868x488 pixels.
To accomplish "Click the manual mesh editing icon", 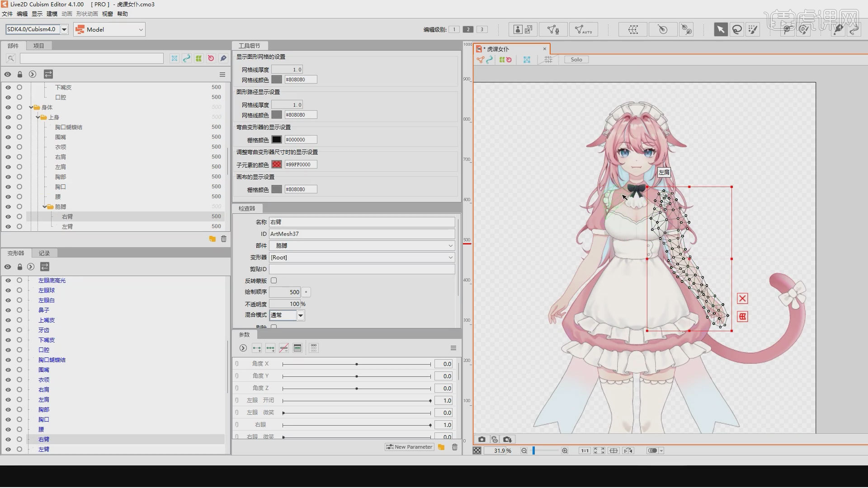I will (552, 29).
